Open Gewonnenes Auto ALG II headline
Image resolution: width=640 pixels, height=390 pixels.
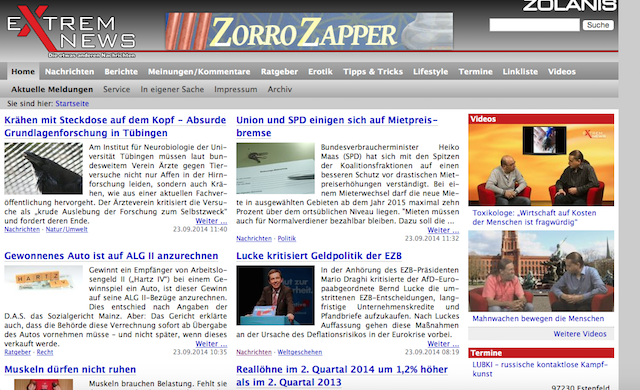pos(111,256)
